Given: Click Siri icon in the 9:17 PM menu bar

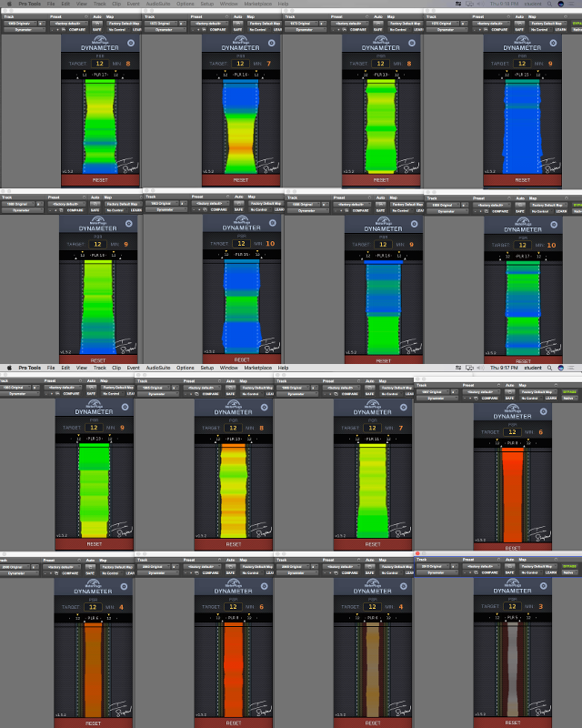Looking at the screenshot, I should click(x=561, y=368).
